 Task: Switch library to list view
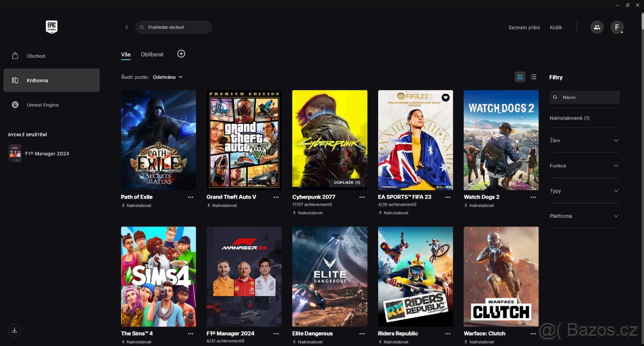(x=533, y=77)
